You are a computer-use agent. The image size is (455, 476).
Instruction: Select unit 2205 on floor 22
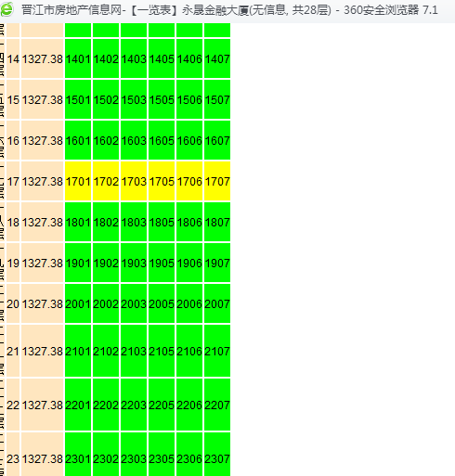pos(162,405)
